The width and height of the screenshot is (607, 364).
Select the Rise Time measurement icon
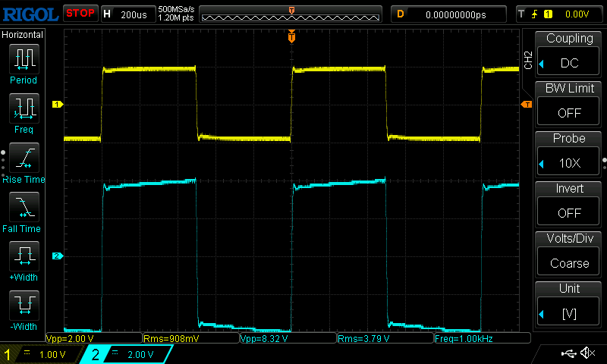pyautogui.click(x=24, y=158)
